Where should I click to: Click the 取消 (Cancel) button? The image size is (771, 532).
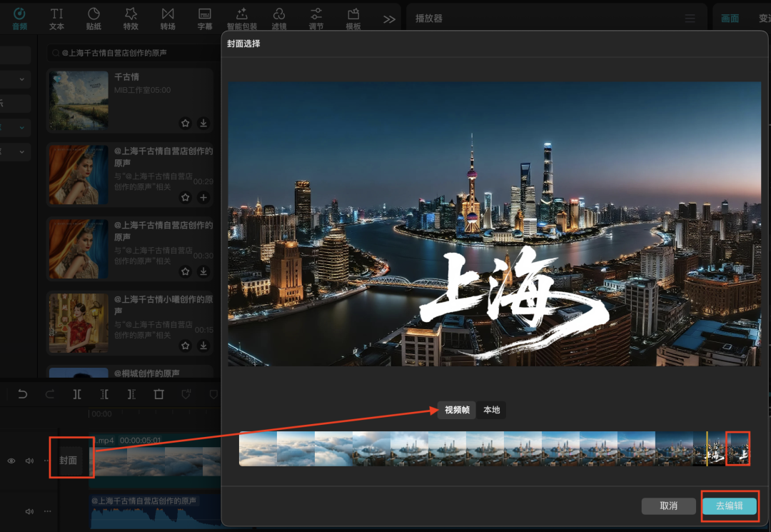(668, 506)
